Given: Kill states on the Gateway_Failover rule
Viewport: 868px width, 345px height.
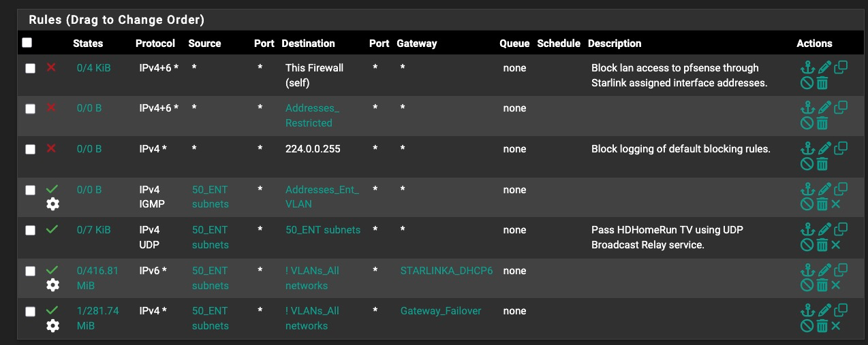Looking at the screenshot, I should pos(837,326).
